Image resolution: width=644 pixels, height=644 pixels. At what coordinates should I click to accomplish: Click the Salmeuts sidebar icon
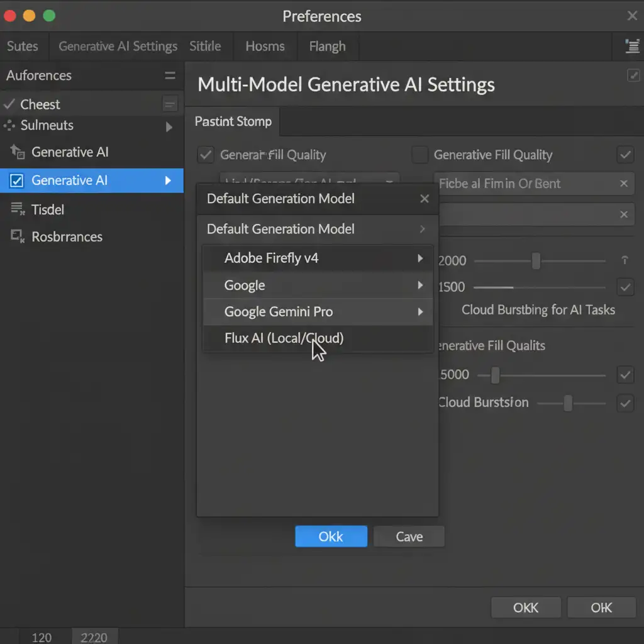9,125
